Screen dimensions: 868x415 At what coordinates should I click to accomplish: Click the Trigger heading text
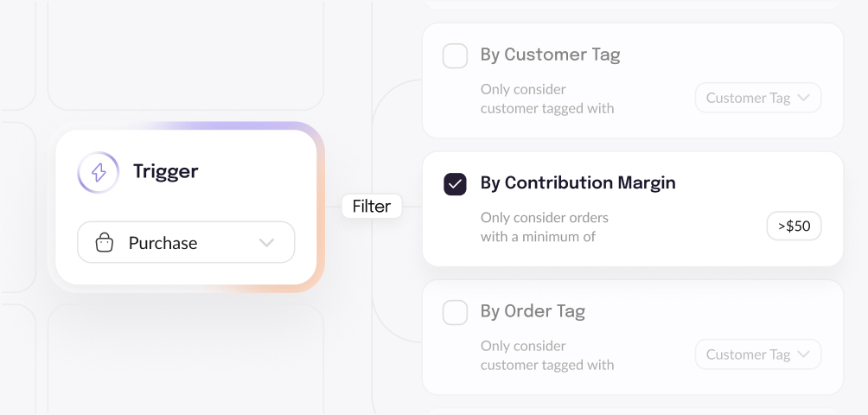(165, 171)
